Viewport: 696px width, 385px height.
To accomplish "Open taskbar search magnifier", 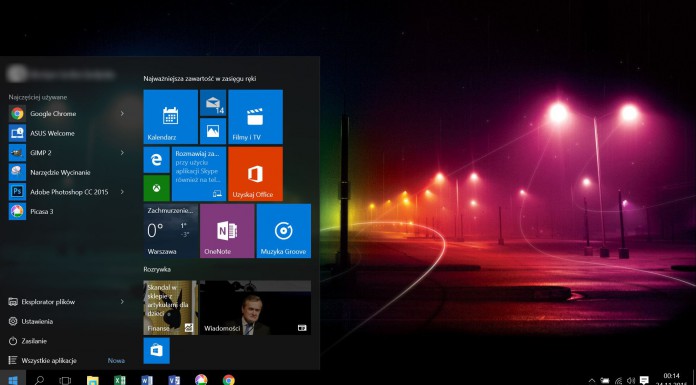I will point(39,380).
